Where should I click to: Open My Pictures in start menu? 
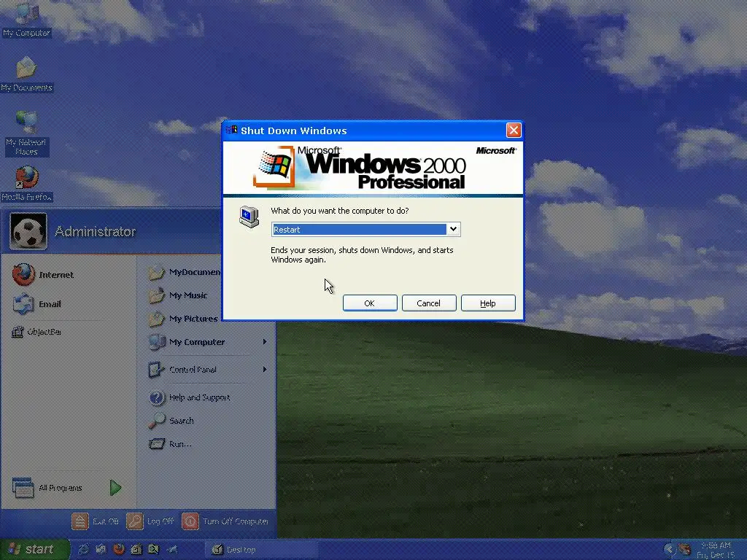coord(183,319)
